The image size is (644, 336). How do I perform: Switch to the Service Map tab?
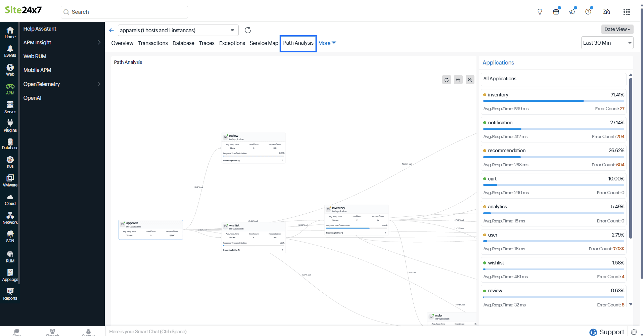264,43
